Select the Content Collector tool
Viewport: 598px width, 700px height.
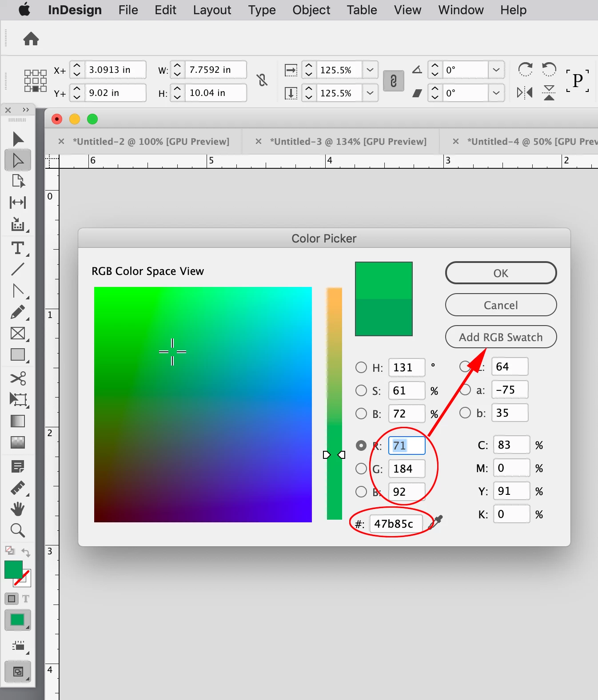(x=18, y=224)
